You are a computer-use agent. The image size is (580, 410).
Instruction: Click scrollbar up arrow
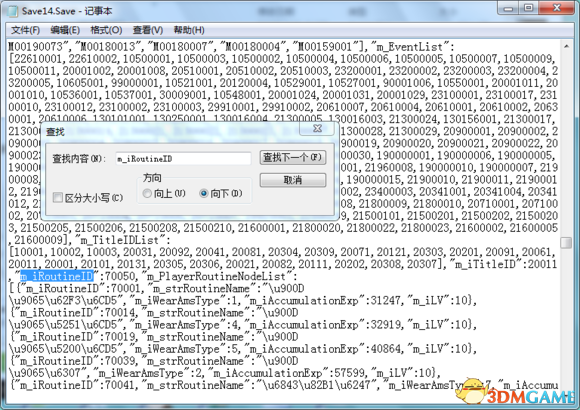click(x=566, y=47)
